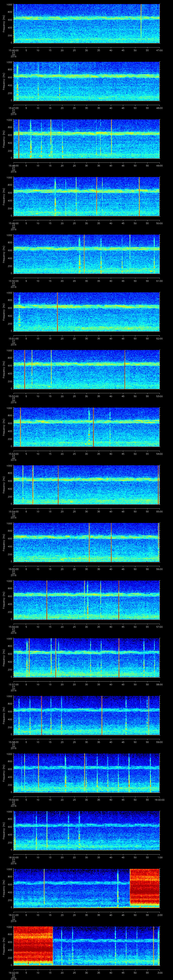The image size is (173, 980).
Task: Select the spectrogram panel starting at 15:47:00
Action: click(86, 81)
